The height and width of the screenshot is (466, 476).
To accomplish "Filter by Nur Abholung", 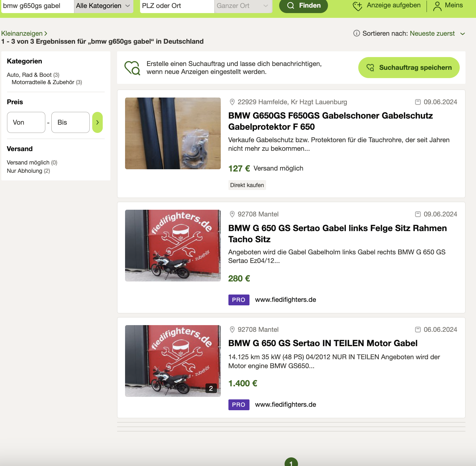I will pyautogui.click(x=25, y=171).
